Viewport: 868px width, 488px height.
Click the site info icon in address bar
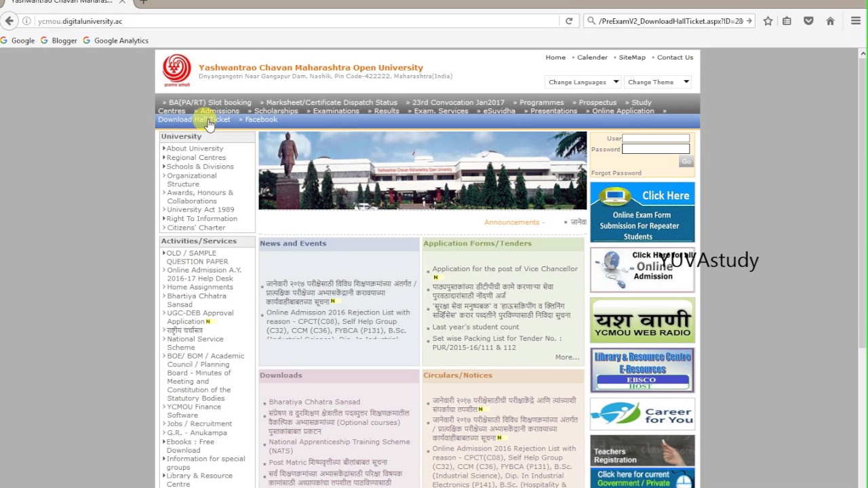pos(26,21)
